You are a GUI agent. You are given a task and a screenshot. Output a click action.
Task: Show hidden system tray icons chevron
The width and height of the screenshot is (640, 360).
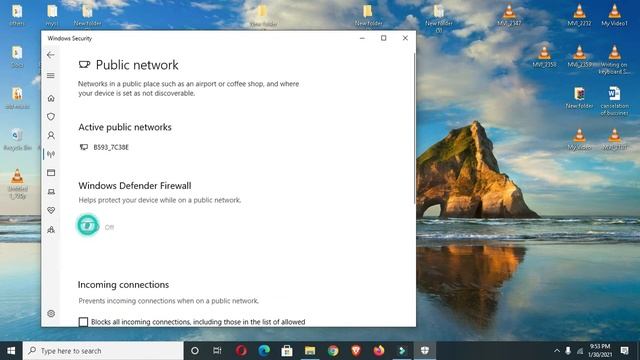[557, 351]
